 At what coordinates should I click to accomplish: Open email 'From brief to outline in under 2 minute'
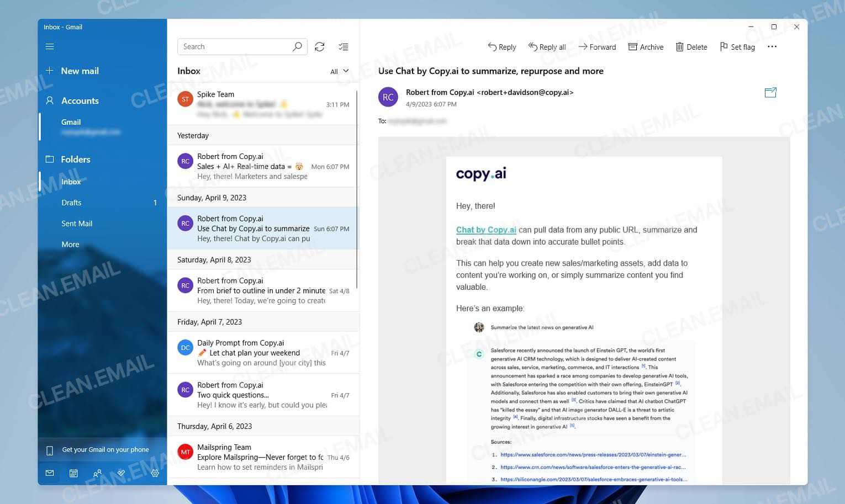[x=263, y=290]
